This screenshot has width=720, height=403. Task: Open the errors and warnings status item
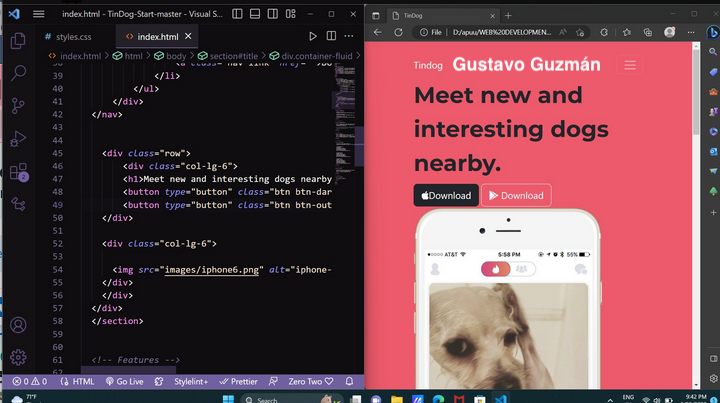click(x=30, y=381)
